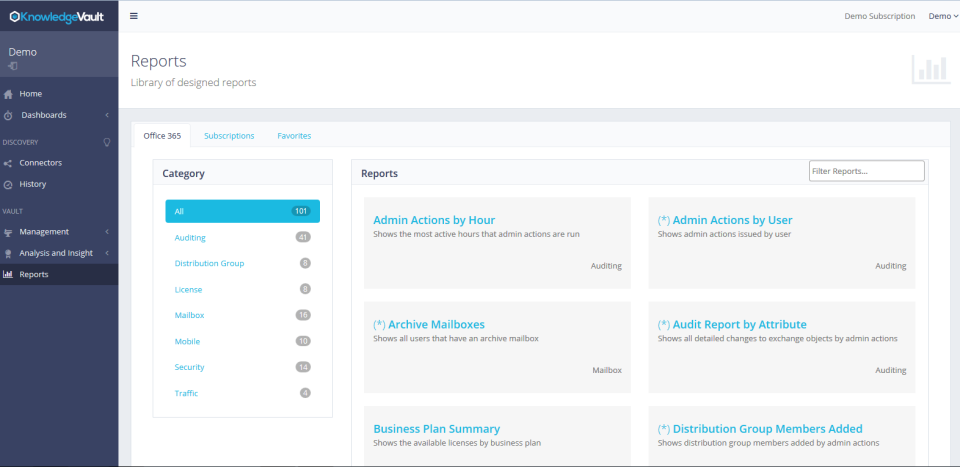Filter by Distribution Group category
This screenshot has width=960, height=467.
point(242,263)
